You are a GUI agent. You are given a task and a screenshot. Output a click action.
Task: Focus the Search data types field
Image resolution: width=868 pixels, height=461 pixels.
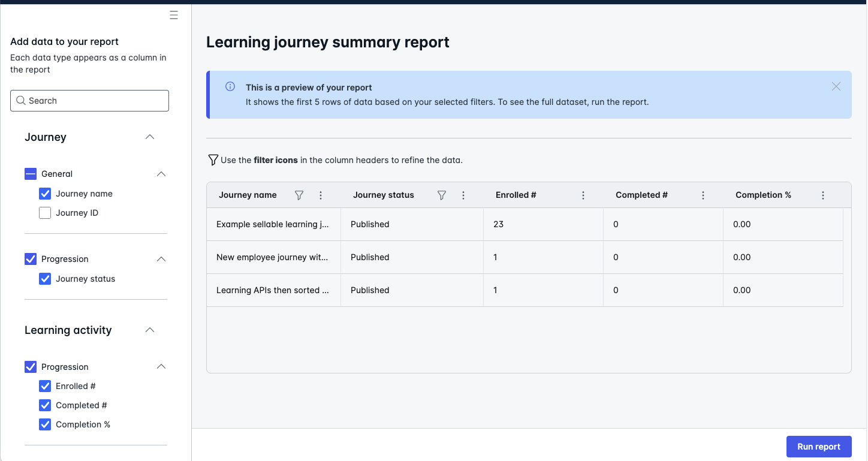89,101
